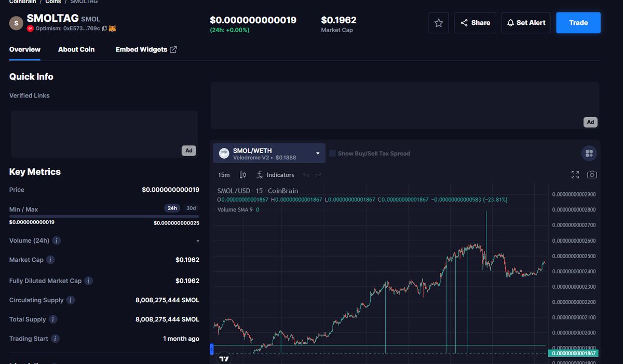623x364 pixels.
Task: Show Trading Start info tooltip
Action: click(x=55, y=339)
